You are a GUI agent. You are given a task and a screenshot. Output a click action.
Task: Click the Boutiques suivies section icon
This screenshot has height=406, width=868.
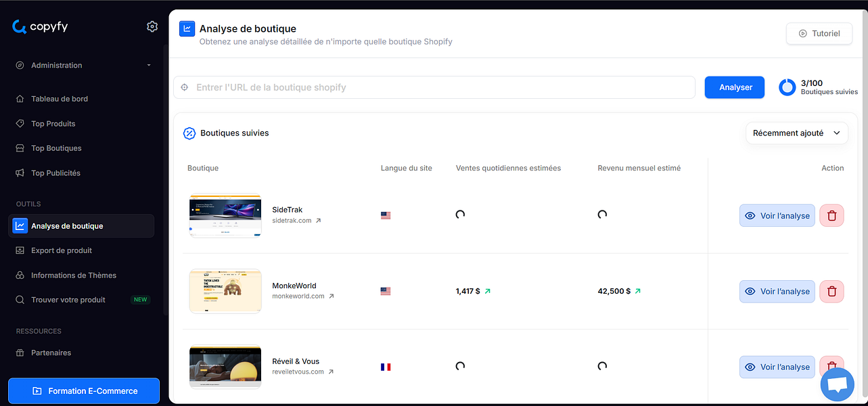pyautogui.click(x=189, y=133)
